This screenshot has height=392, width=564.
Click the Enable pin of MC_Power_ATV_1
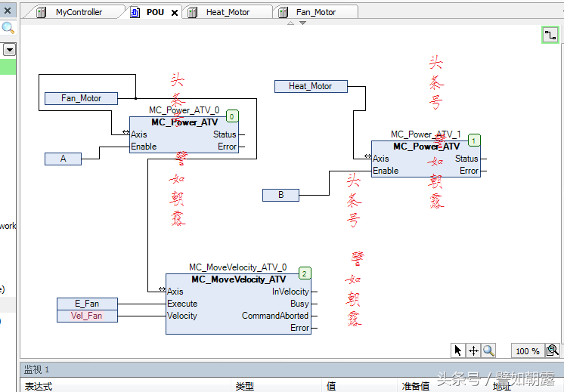pyautogui.click(x=386, y=171)
